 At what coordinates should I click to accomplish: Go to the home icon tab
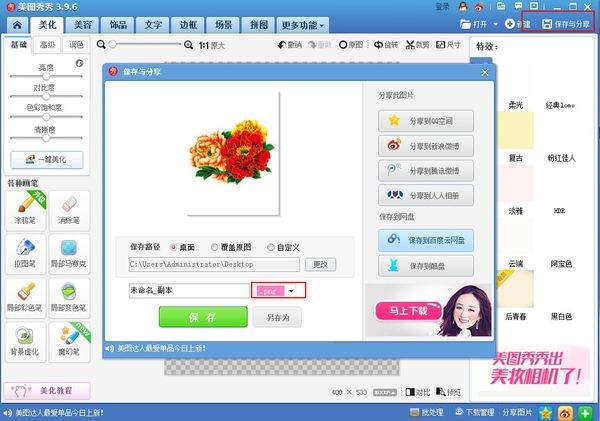pos(17,25)
